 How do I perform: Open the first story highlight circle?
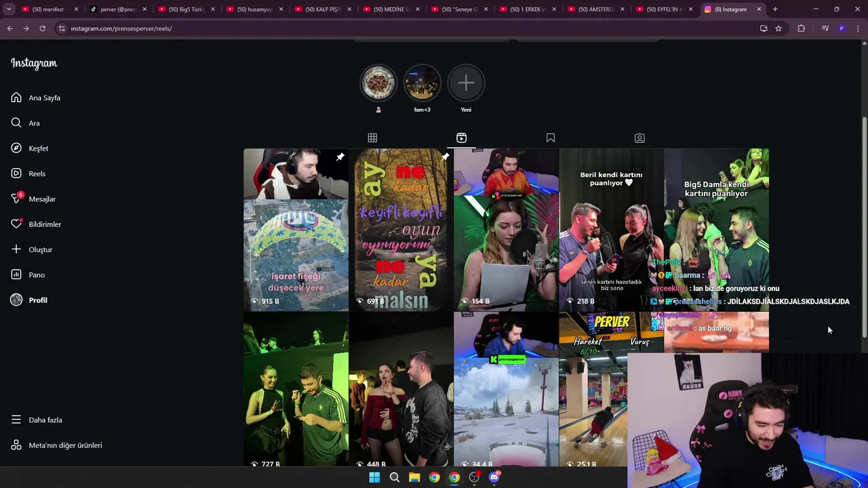click(378, 83)
